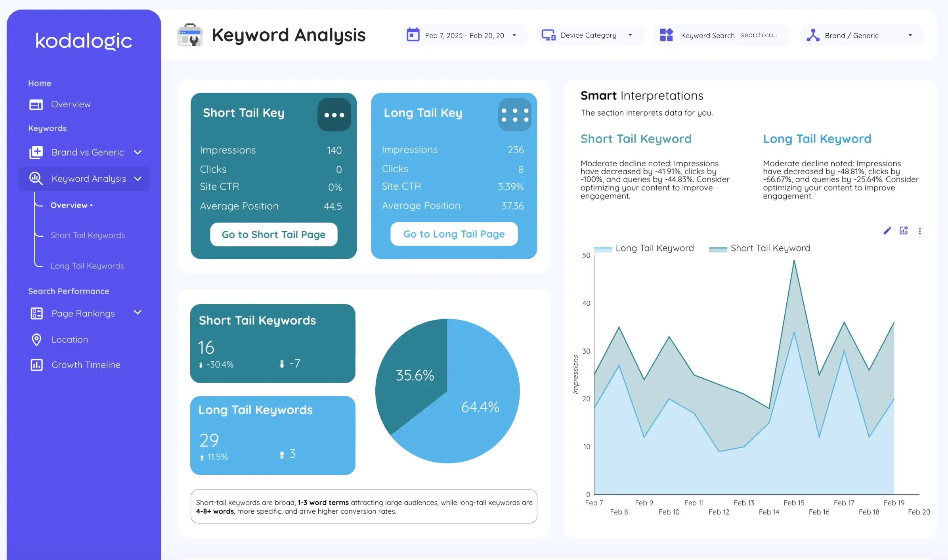Click the Keywords section label in sidebar
948x560 pixels.
(47, 128)
